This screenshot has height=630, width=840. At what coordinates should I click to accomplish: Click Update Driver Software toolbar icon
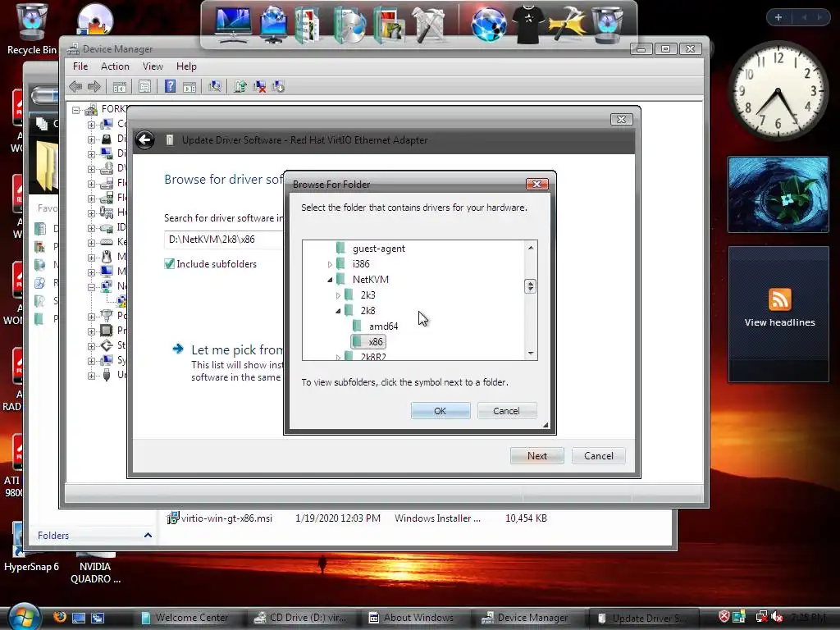pyautogui.click(x=240, y=86)
